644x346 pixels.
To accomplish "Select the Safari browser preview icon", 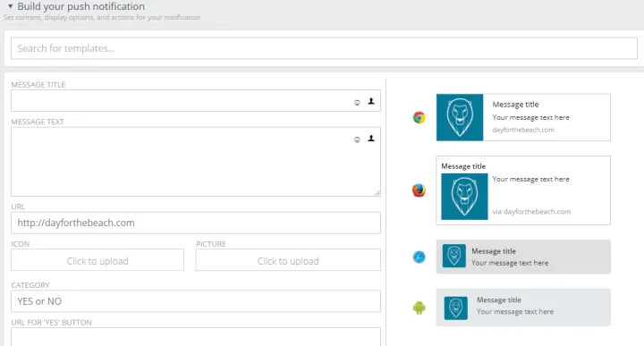I will click(x=419, y=257).
